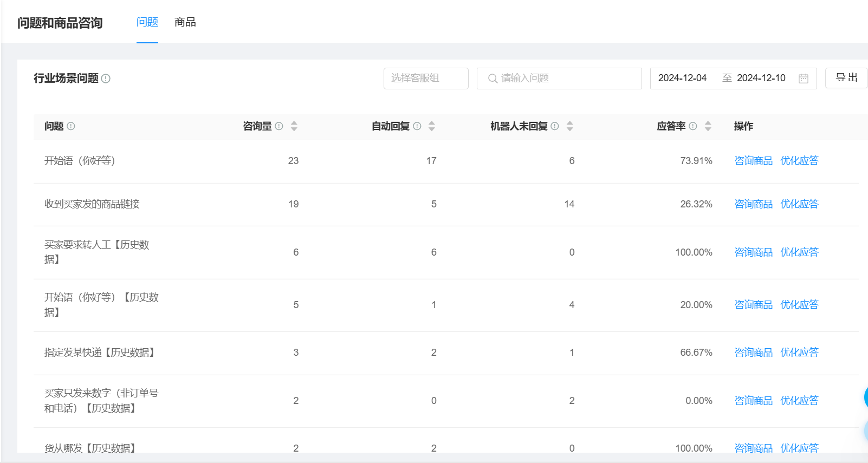
Task: Click info icon next to 咨询量 header
Action: click(279, 126)
